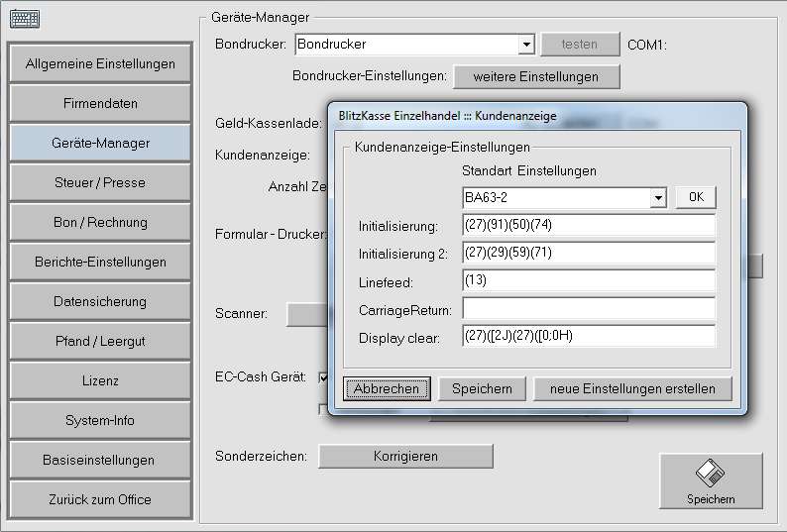The width and height of the screenshot is (787, 532).
Task: Cancel the dialog with Abbrechen
Action: [387, 389]
